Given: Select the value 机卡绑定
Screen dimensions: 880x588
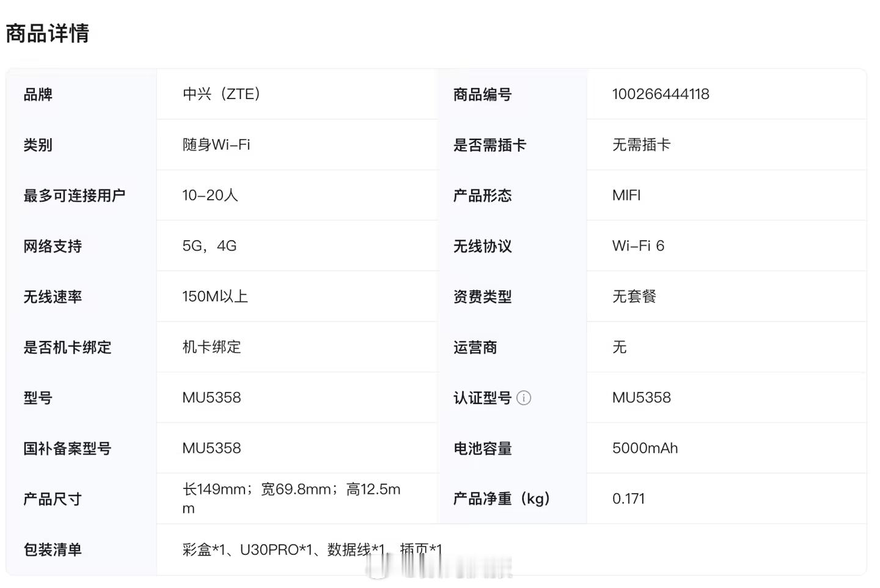Looking at the screenshot, I should [211, 347].
